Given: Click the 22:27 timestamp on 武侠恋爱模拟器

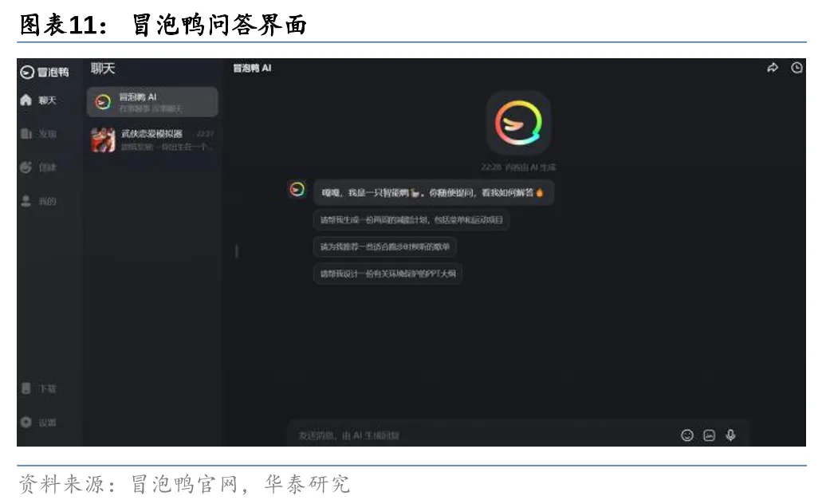Looking at the screenshot, I should point(205,134).
